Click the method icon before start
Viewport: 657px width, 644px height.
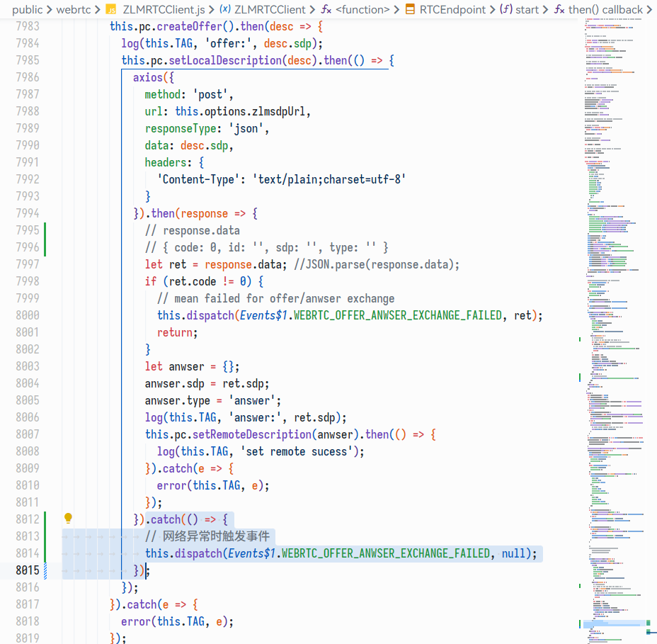pos(506,9)
